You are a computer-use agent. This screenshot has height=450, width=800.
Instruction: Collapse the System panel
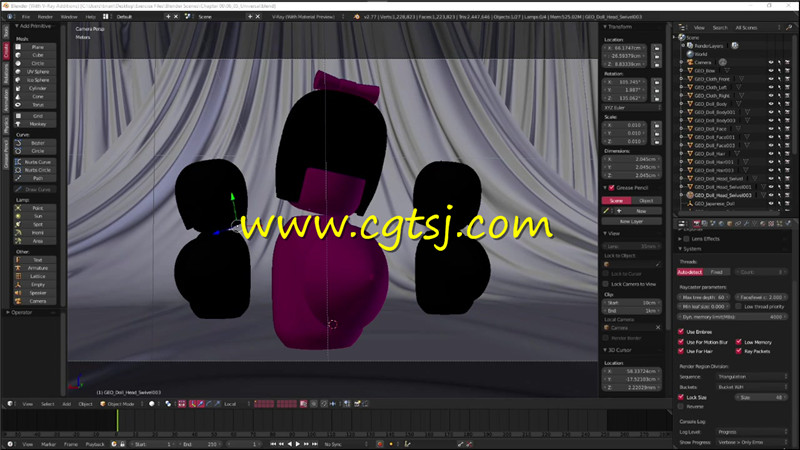pyautogui.click(x=680, y=249)
